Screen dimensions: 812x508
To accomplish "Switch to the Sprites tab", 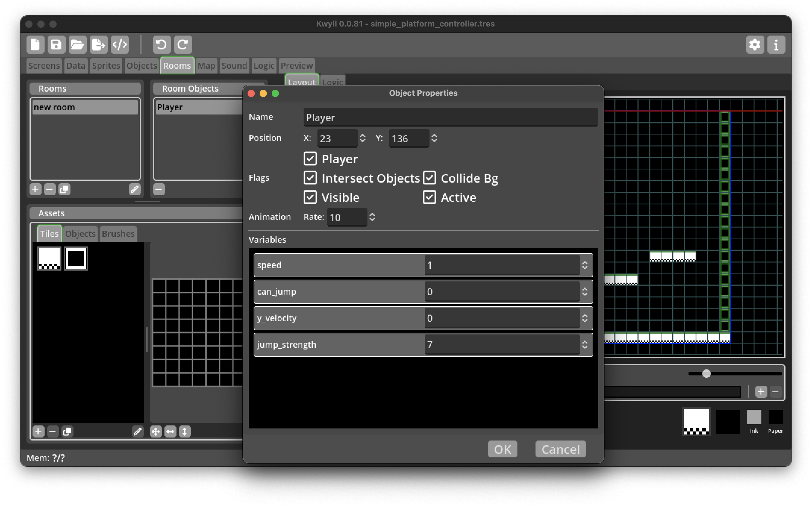I will tap(106, 65).
